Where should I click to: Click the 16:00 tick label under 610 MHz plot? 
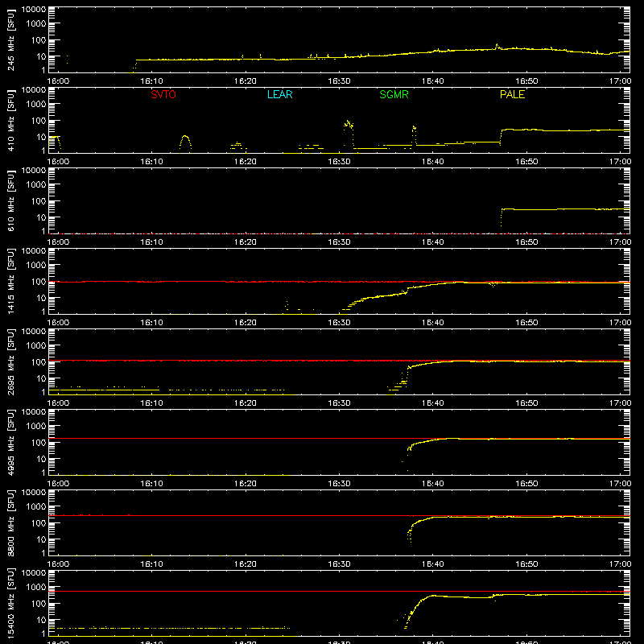tap(58, 242)
